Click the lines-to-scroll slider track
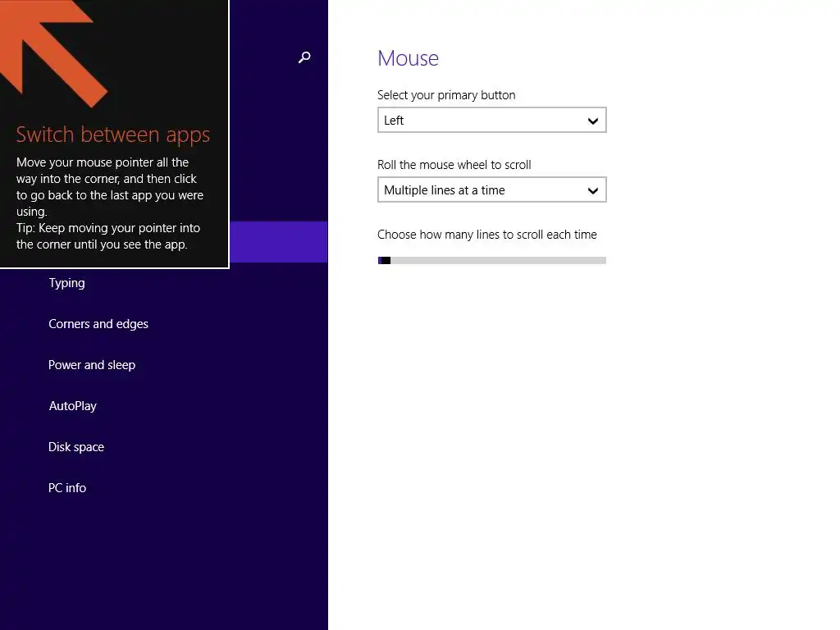The image size is (840, 630). (492, 260)
